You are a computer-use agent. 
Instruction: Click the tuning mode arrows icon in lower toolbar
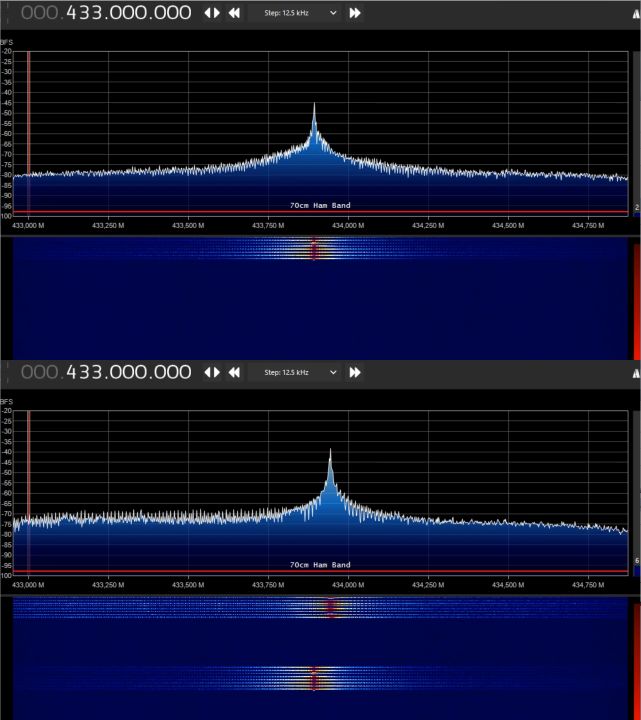coord(212,372)
